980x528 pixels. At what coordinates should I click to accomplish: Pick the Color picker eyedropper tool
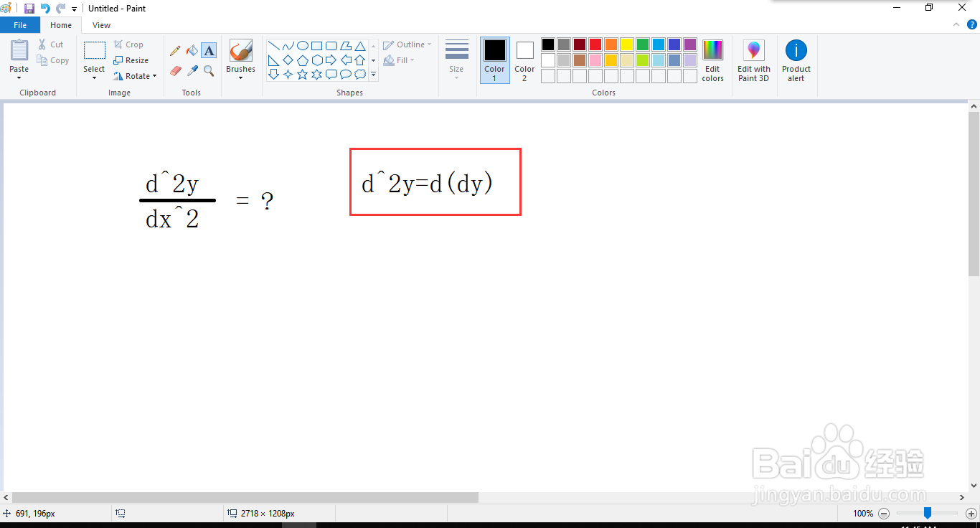[x=192, y=71]
